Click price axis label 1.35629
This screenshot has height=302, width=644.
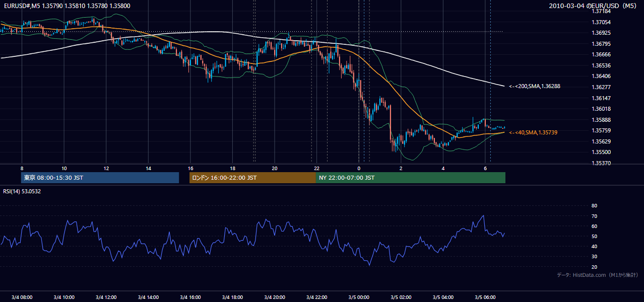(601, 141)
